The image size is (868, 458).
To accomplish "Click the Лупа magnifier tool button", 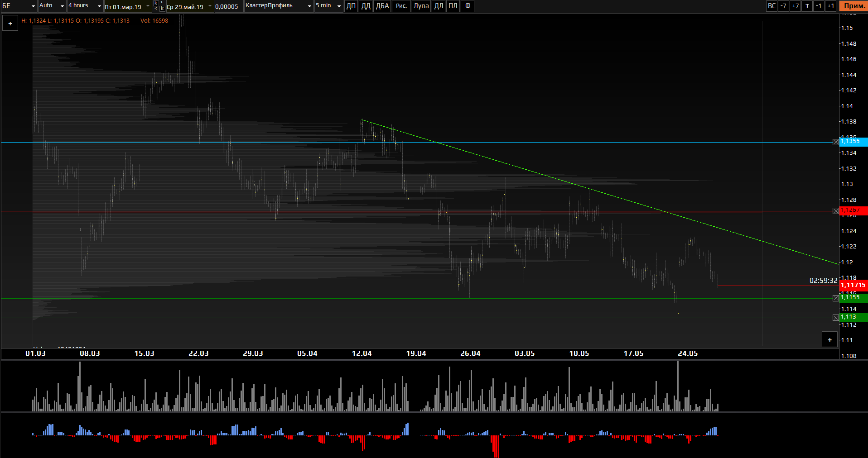I will [x=421, y=6].
